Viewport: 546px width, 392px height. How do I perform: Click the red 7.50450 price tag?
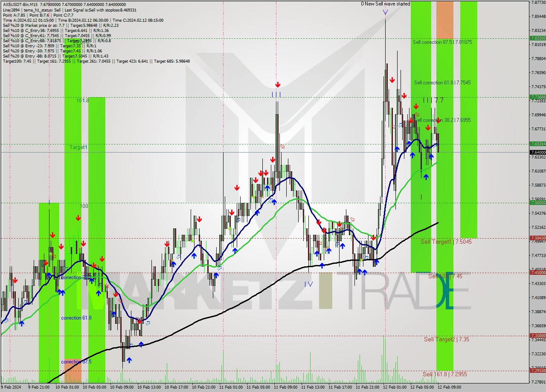click(537, 238)
